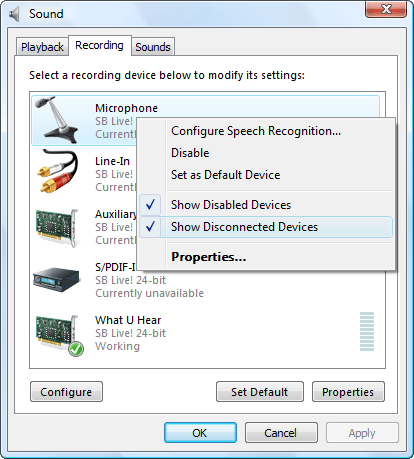This screenshot has width=414, height=459.
Task: Click the What U Hear level meter
Action: (367, 331)
